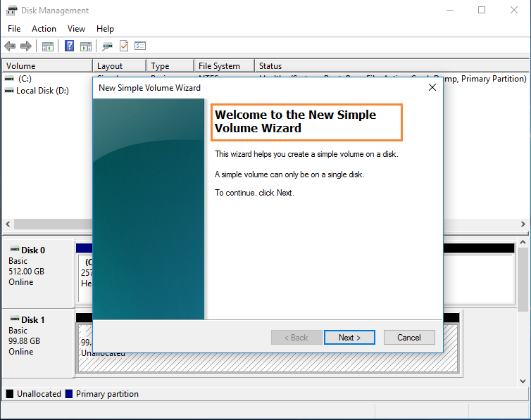The height and width of the screenshot is (420, 531).
Task: Click the Show/Hide Console Tree toolbar icon
Action: tap(48, 46)
